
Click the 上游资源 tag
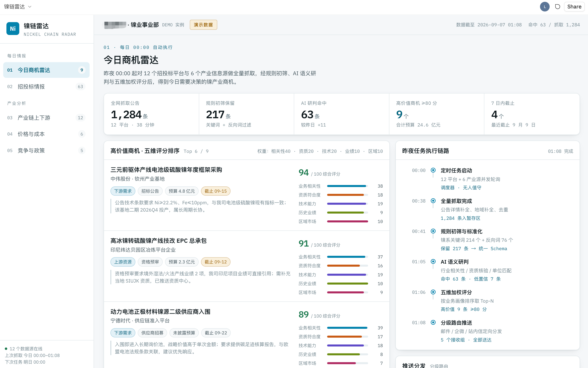point(123,262)
